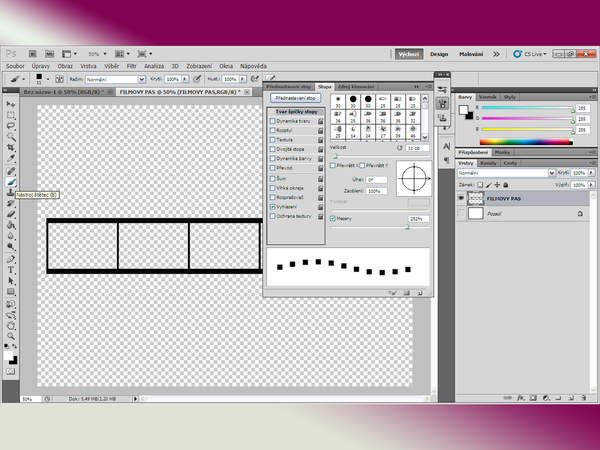This screenshot has height=450, width=600.
Task: Uncheck the Mezery spacing checkbox
Action: 334,217
